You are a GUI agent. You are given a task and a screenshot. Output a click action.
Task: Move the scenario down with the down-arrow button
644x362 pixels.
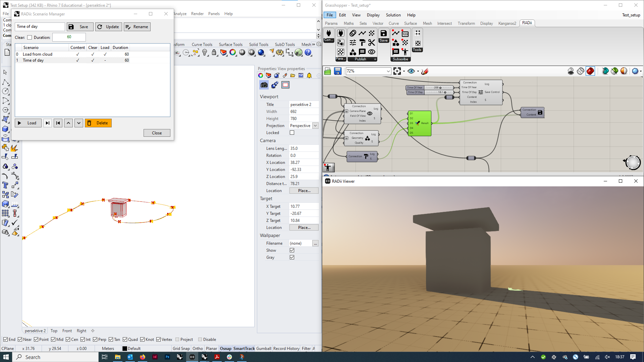pyautogui.click(x=79, y=123)
